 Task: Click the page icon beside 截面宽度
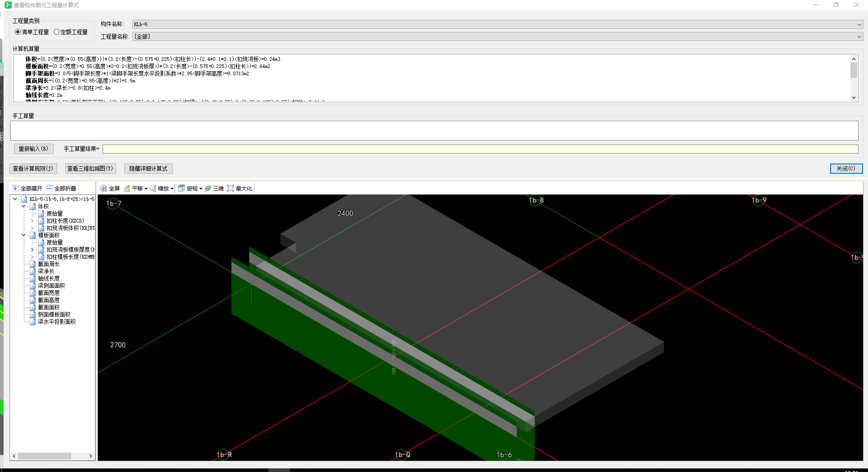click(x=33, y=293)
